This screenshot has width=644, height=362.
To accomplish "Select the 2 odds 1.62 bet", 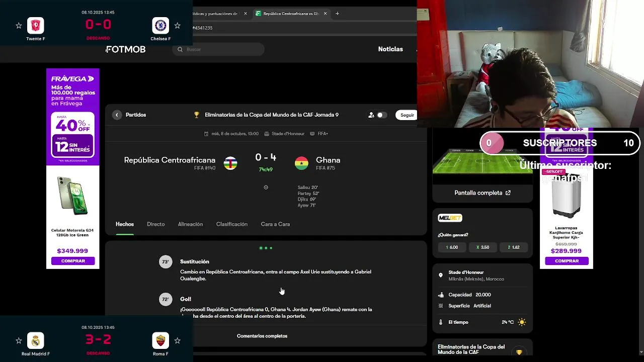I will click(514, 247).
